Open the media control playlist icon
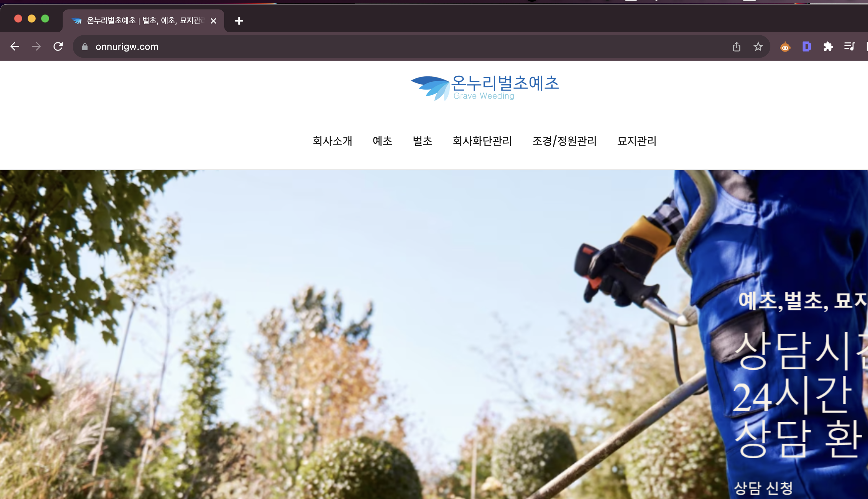The image size is (868, 499). coord(849,46)
